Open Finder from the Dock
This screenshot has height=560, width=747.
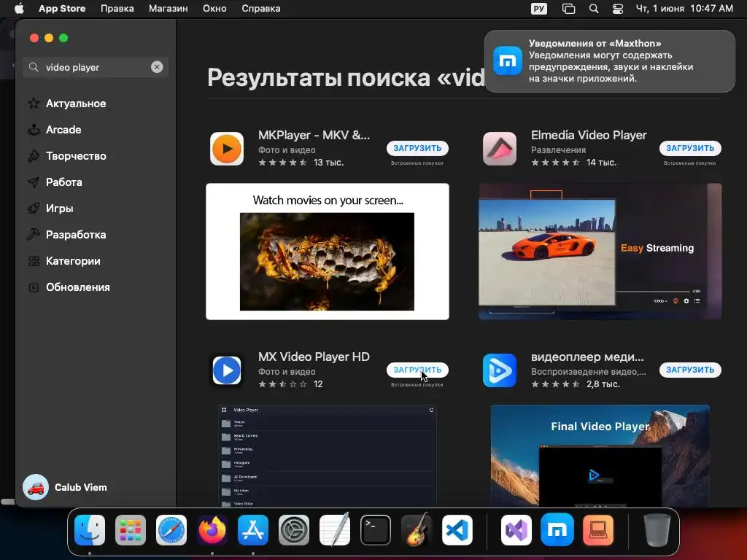pos(90,530)
